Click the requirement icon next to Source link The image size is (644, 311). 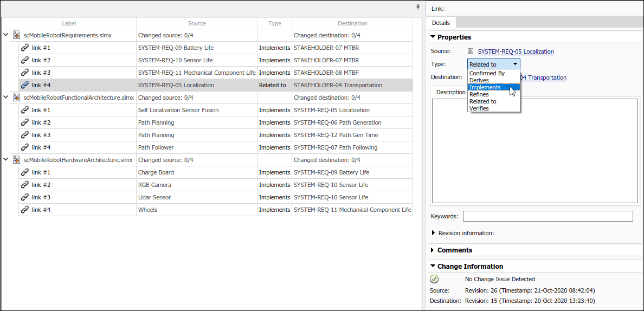pyautogui.click(x=471, y=51)
